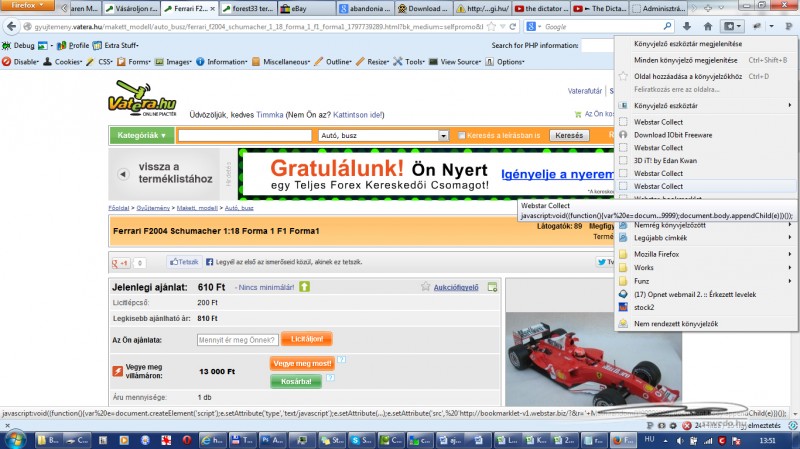The image size is (800, 449).
Task: Open the Debug toolbar menu
Action: pos(18,45)
